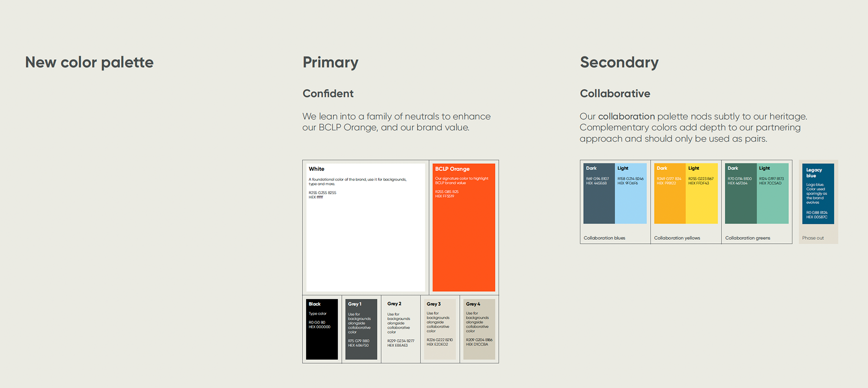Click the "Secondary" heading

pos(619,62)
